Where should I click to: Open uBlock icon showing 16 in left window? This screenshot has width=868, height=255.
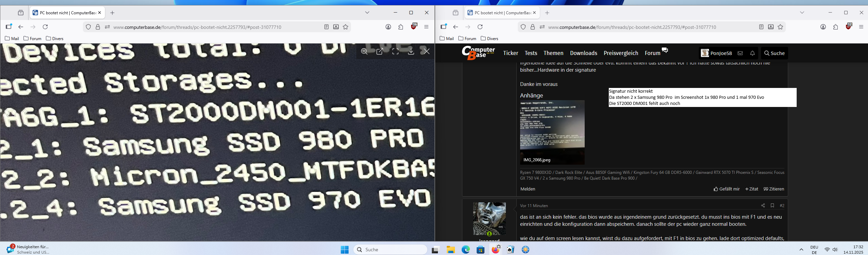click(x=414, y=26)
